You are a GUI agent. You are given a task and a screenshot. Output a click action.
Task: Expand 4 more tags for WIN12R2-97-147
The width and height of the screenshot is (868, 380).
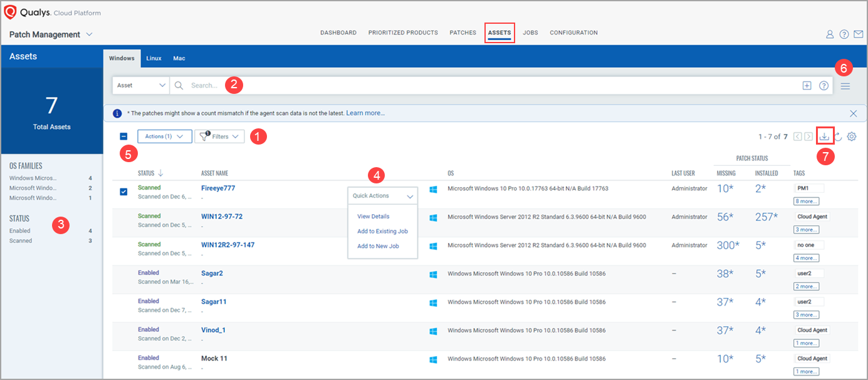tap(807, 258)
